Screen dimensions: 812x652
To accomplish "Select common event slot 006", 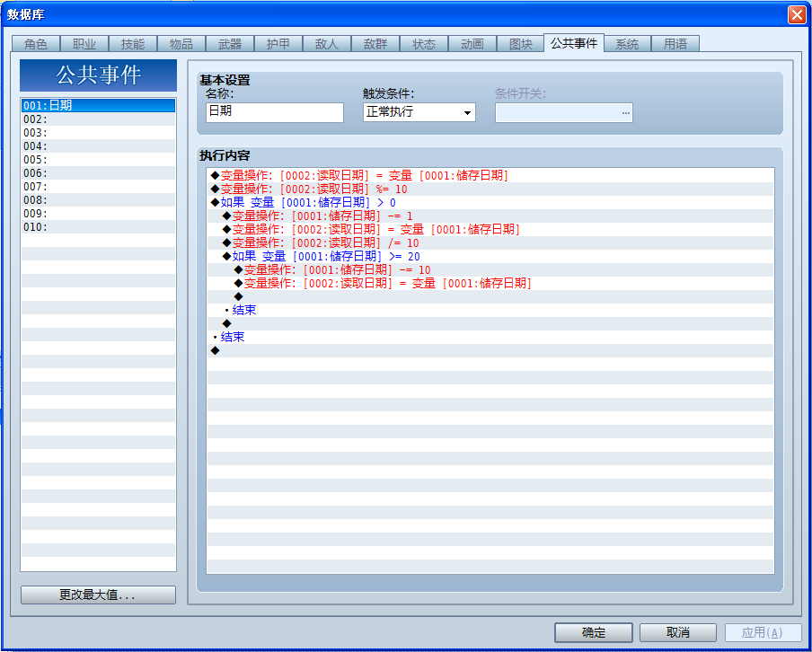I will point(99,173).
